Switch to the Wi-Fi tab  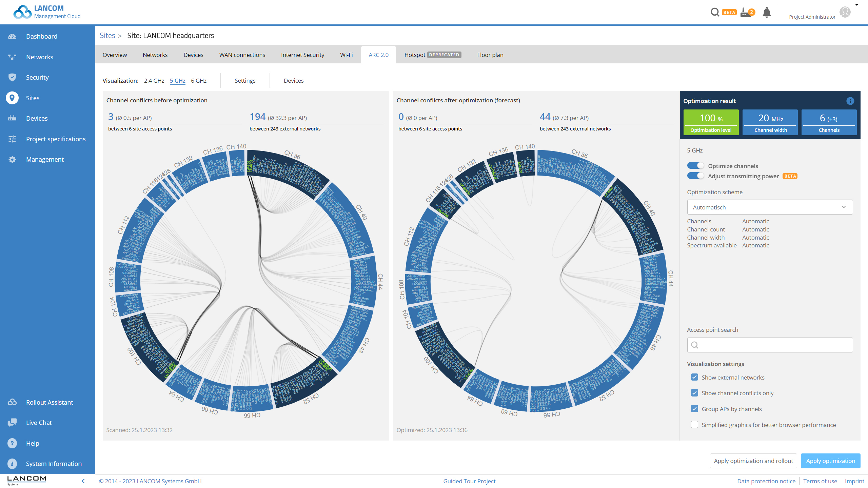[x=346, y=55]
